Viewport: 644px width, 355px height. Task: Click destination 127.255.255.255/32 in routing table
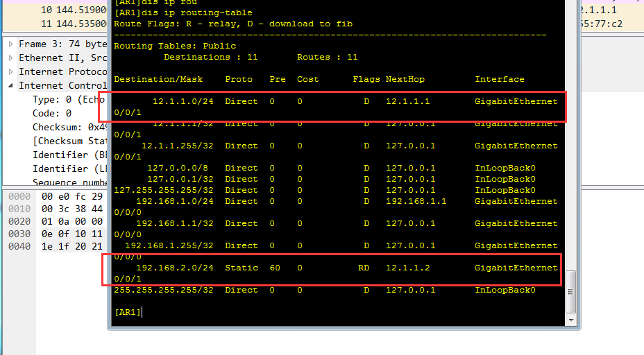164,190
